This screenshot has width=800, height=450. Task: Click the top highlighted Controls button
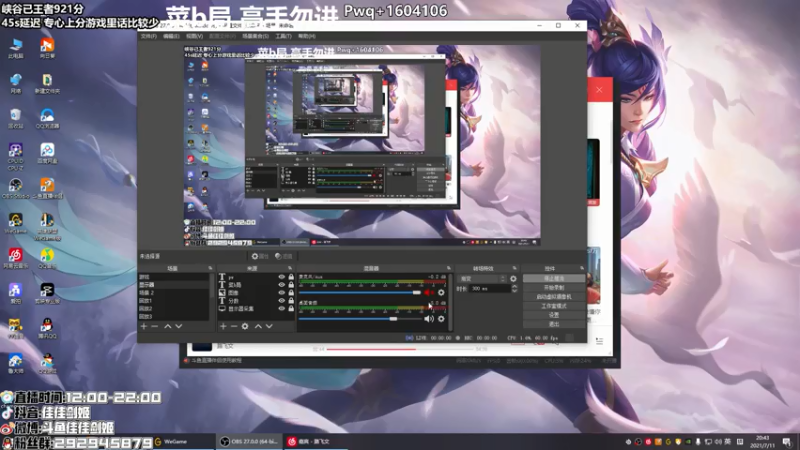(x=554, y=279)
